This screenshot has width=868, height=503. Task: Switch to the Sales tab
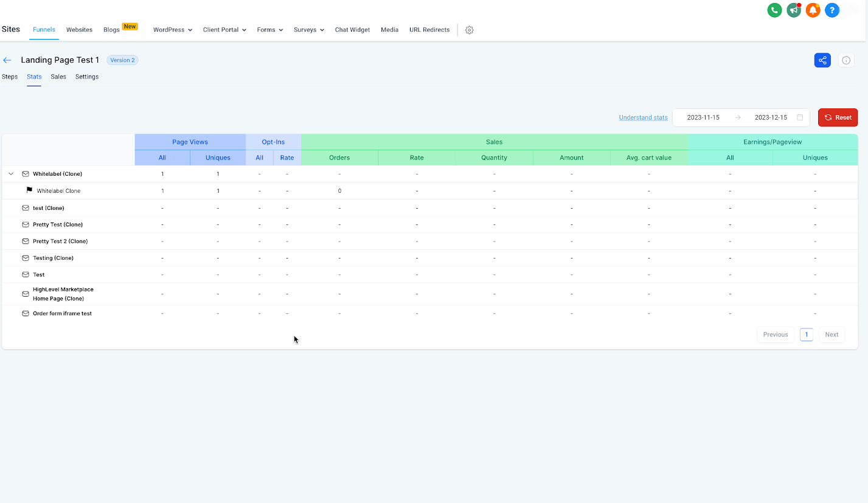[x=58, y=77]
